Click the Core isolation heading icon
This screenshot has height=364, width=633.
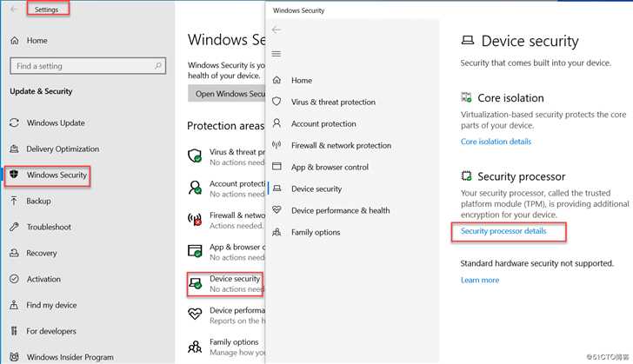(466, 97)
